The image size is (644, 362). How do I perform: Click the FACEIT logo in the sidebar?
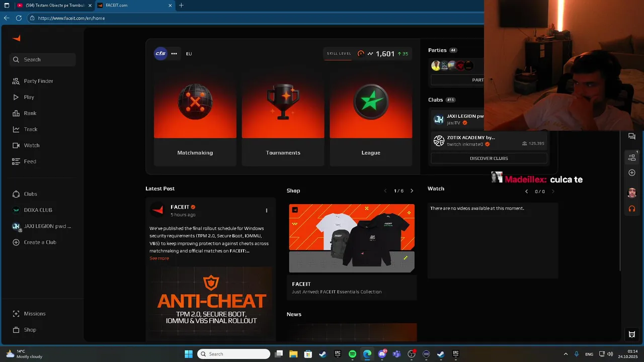pyautogui.click(x=16, y=38)
